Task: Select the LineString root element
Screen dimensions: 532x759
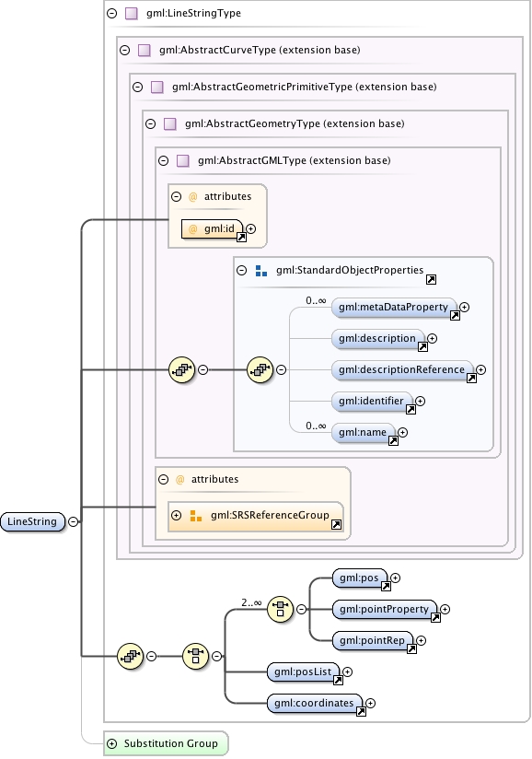Action: [x=32, y=521]
